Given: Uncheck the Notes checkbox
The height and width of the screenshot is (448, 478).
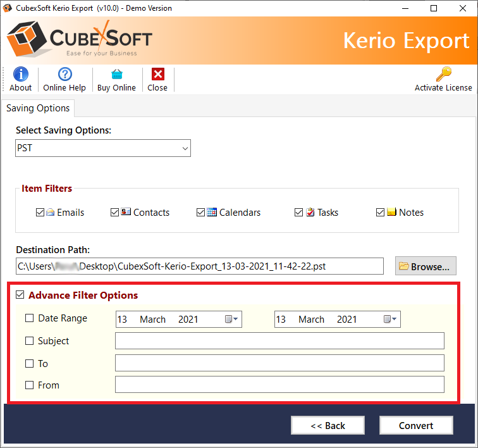Looking at the screenshot, I should point(380,213).
